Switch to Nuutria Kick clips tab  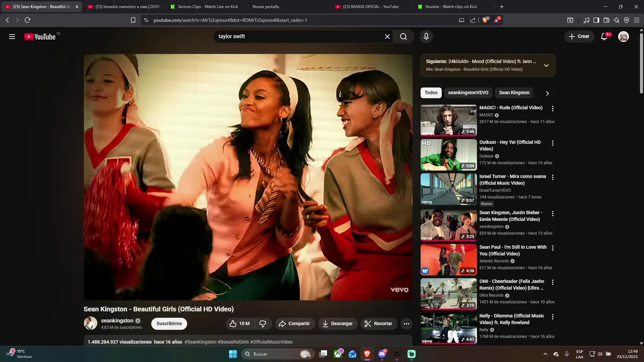pyautogui.click(x=453, y=7)
